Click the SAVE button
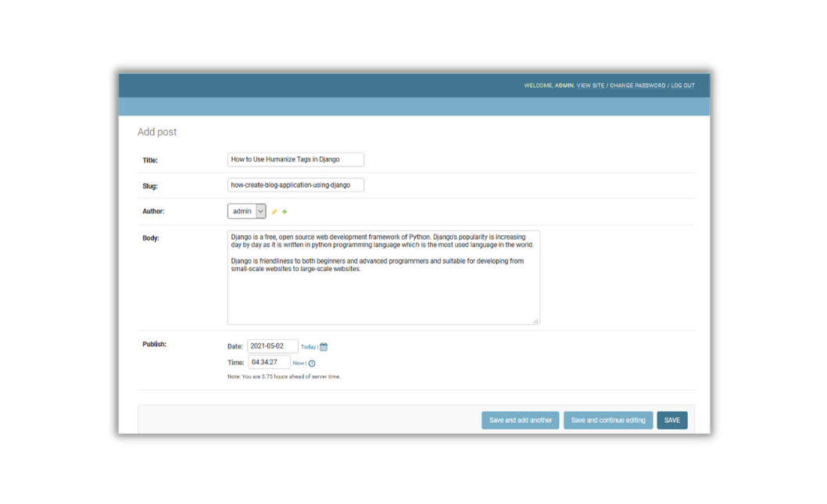Image resolution: width=827 pixels, height=504 pixels. pyautogui.click(x=672, y=420)
